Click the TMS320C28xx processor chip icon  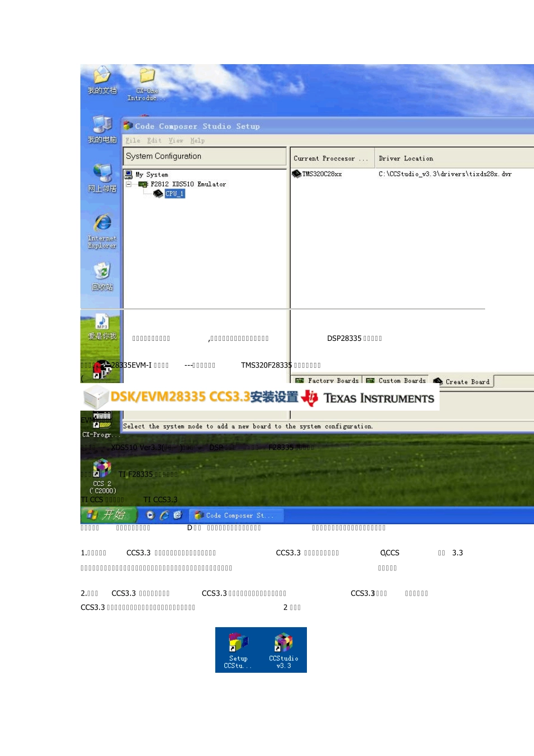click(x=296, y=174)
